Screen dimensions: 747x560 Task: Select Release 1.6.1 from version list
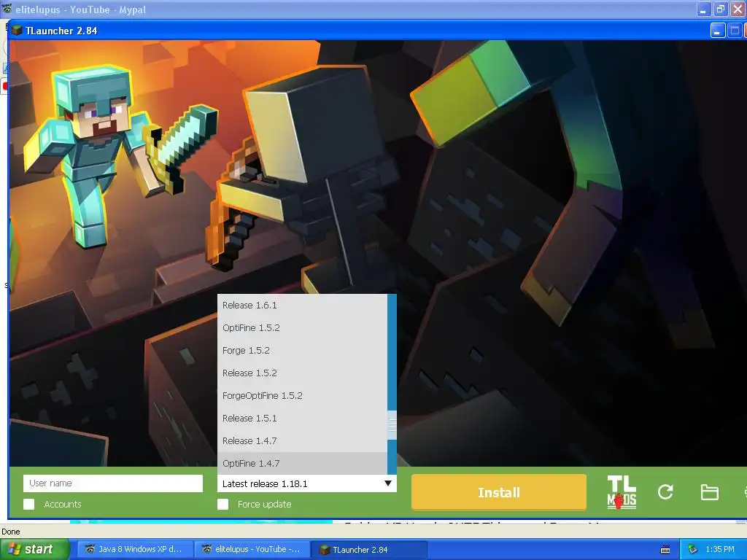pyautogui.click(x=302, y=306)
